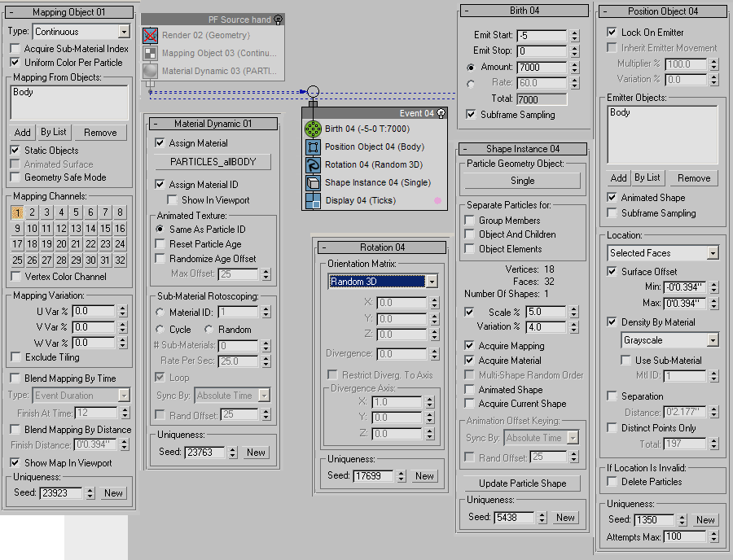Toggle the Event 04 lightbulb icon
Viewport: 733px width, 560px height.
click(x=441, y=113)
